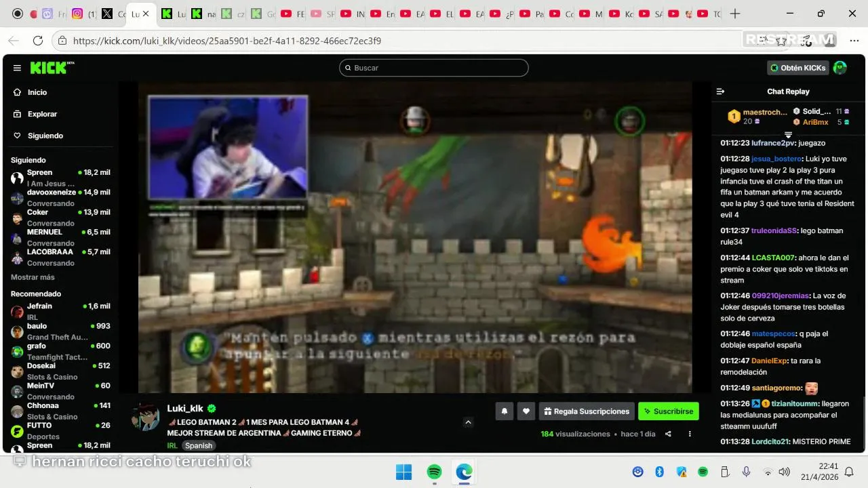
Task: Open Siguiendo in the sidebar
Action: pos(45,136)
